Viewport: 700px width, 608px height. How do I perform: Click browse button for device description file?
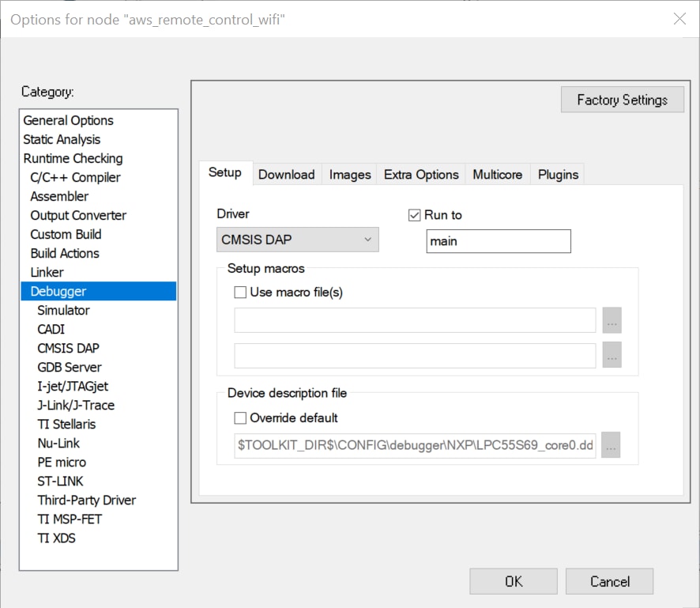click(x=612, y=445)
